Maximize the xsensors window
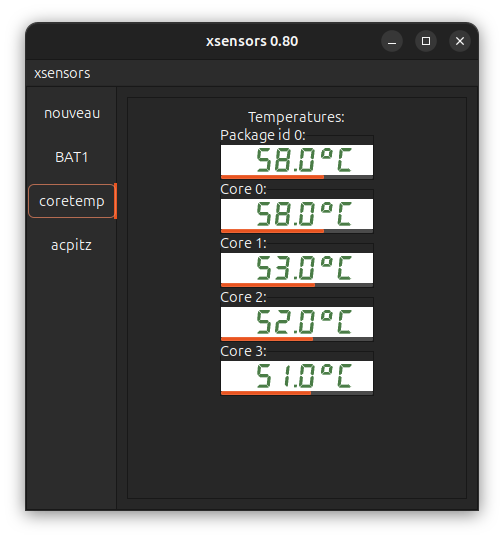 point(426,41)
